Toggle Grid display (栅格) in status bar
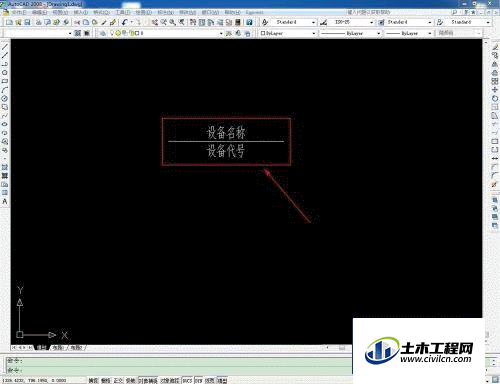500x384 pixels. 106,380
